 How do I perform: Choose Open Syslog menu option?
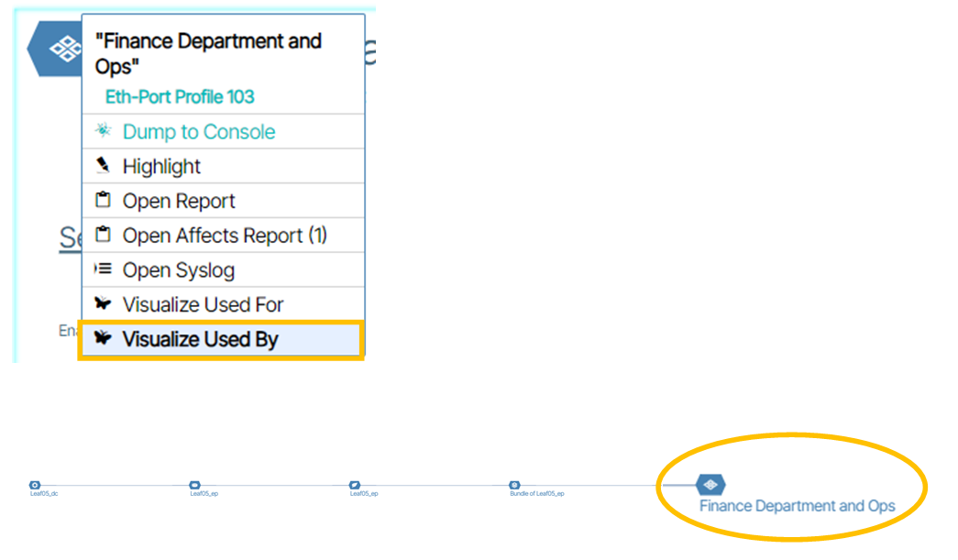179,270
